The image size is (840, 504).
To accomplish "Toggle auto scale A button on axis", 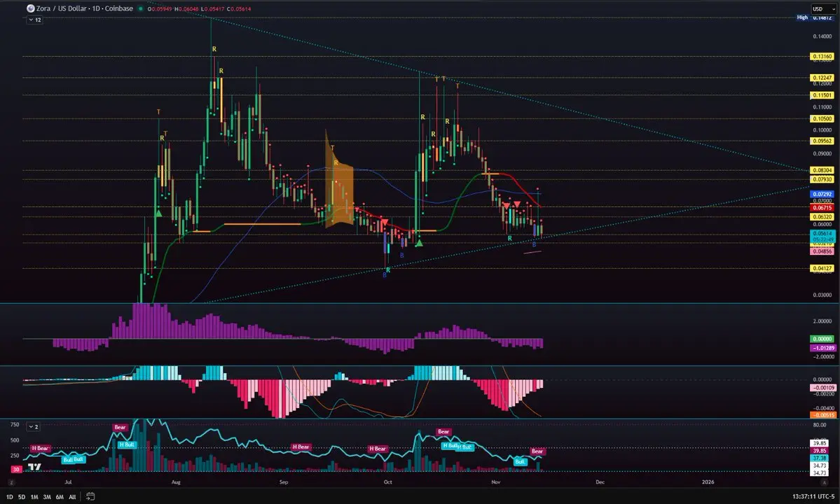I will point(824,482).
